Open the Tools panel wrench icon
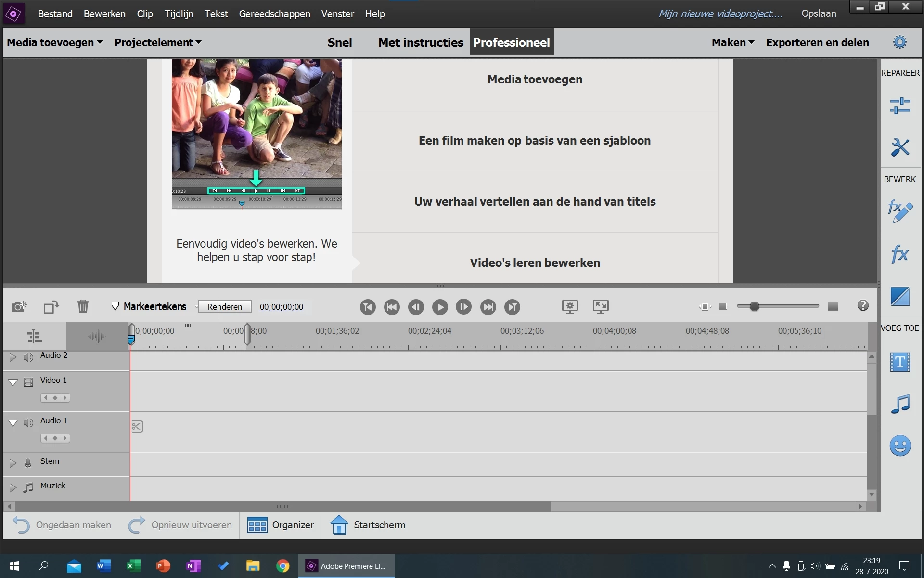 [x=899, y=147]
